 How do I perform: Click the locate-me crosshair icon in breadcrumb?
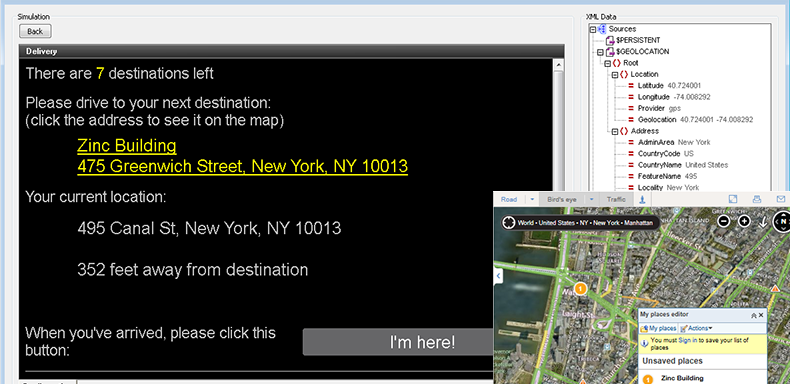[509, 222]
